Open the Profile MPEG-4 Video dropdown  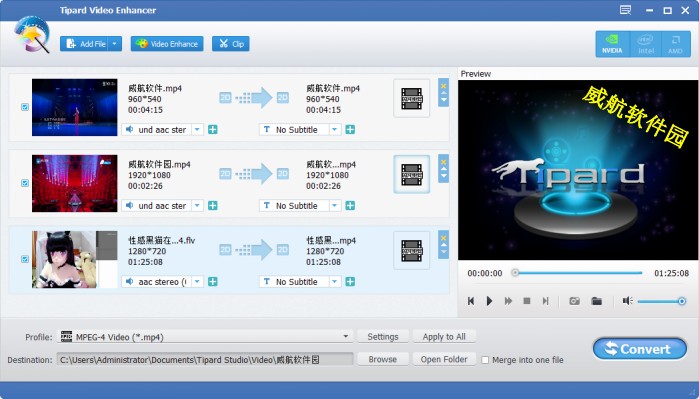coord(205,337)
